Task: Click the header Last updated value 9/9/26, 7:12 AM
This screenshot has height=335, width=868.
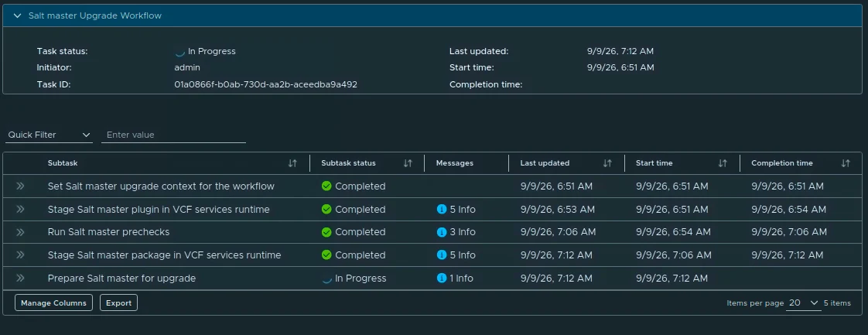Action: tap(620, 52)
